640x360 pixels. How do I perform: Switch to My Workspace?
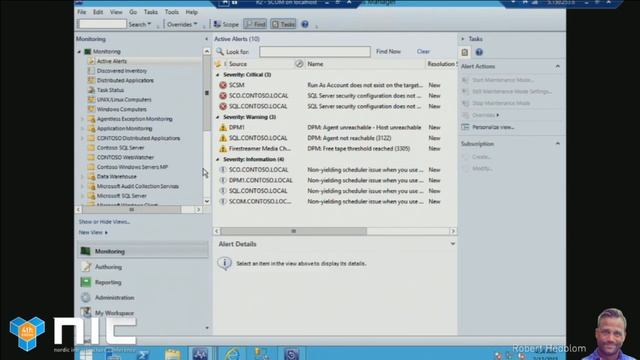pyautogui.click(x=143, y=313)
